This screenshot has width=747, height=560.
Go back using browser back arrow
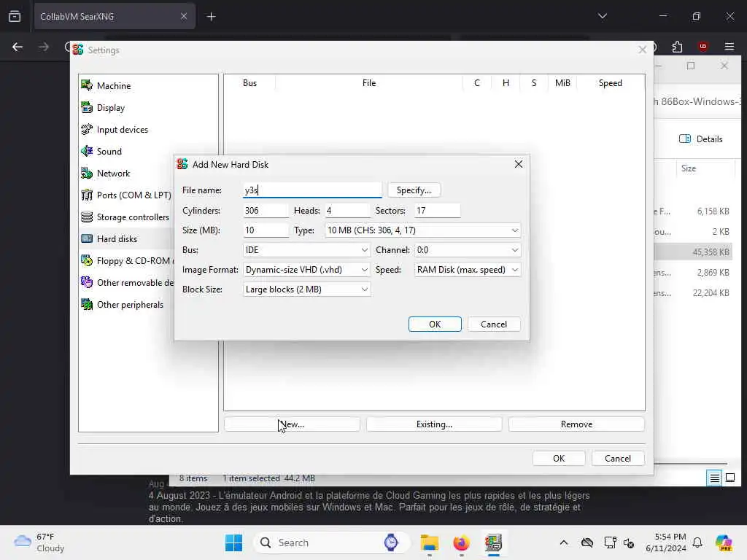pos(18,47)
